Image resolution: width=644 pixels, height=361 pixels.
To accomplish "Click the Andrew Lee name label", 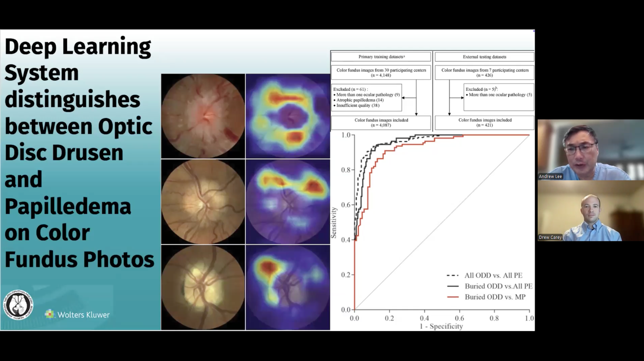I will coord(550,176).
